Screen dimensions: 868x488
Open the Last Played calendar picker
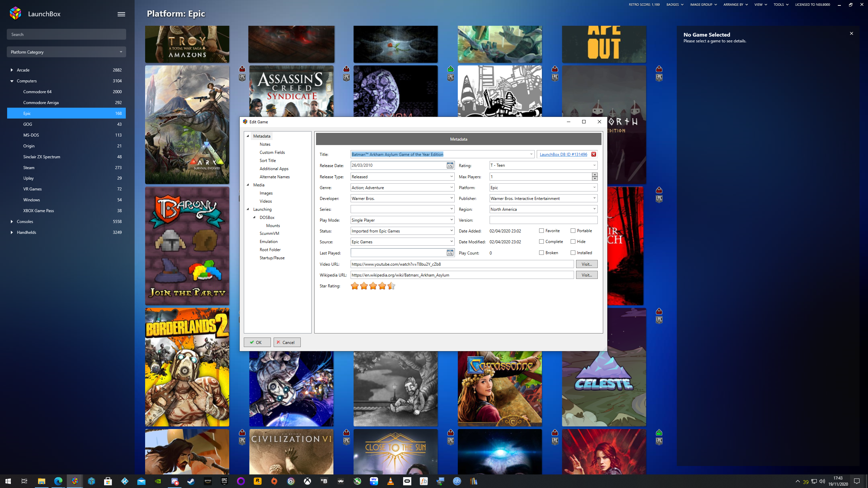pyautogui.click(x=450, y=253)
